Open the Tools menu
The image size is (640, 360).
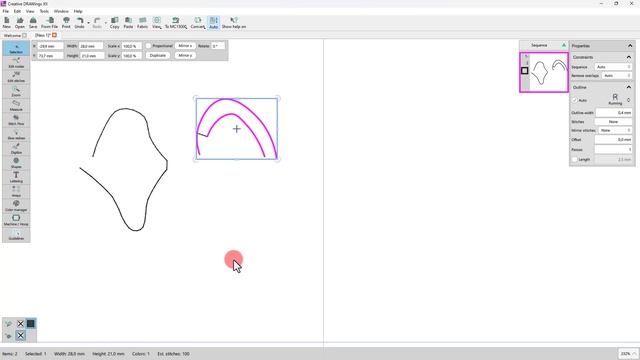coord(44,11)
